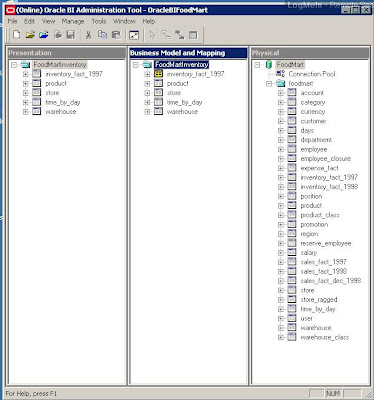This screenshot has height=400, width=374.
Task: Open the Help menu
Action: coord(149,21)
